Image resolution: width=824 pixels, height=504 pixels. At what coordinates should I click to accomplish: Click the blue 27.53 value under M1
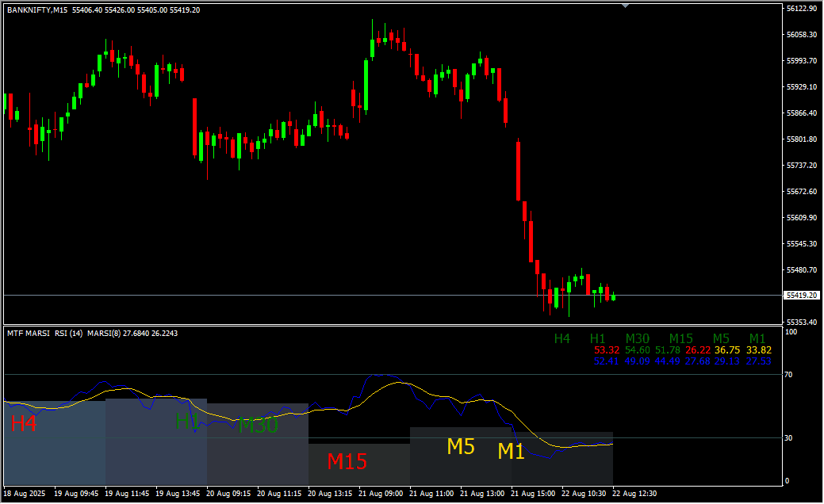pyautogui.click(x=757, y=361)
